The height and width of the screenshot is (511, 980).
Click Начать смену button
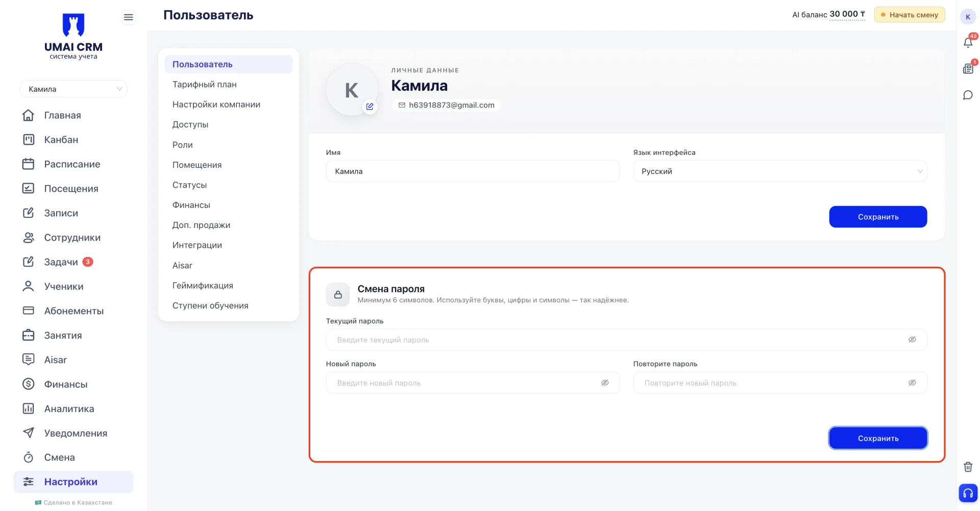910,15
